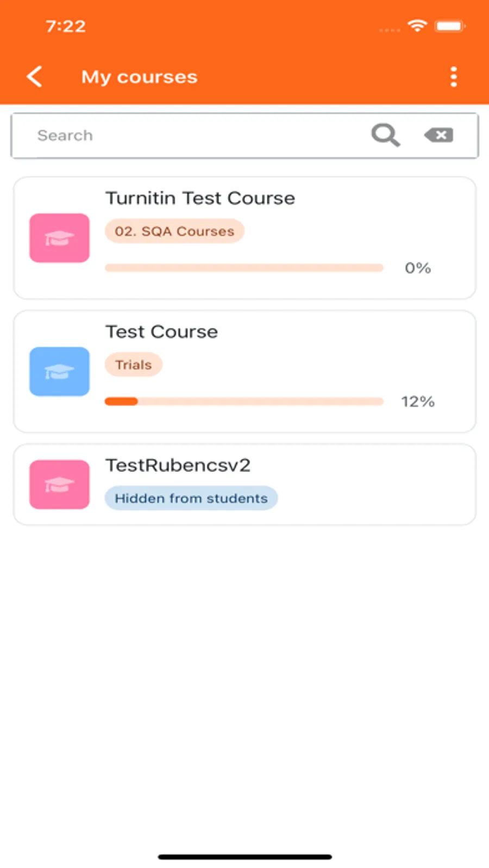Image resolution: width=489 pixels, height=868 pixels.
Task: Tap Turnitin Test Course pink cap icon
Action: point(59,238)
